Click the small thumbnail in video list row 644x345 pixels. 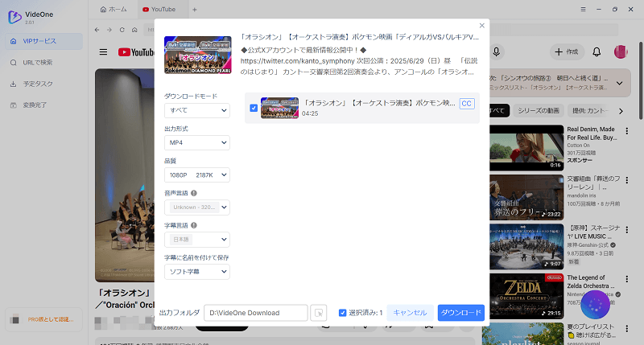click(279, 108)
